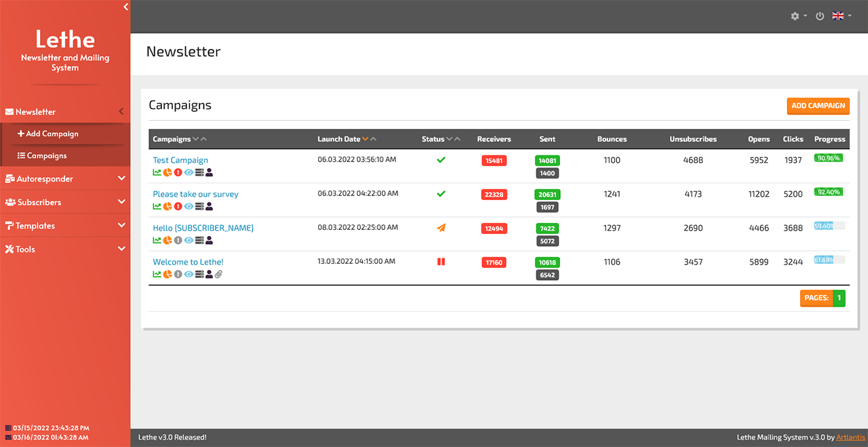Sort Launch Date column ascending arrow
Viewport: 868px width, 447px height.
(x=374, y=139)
